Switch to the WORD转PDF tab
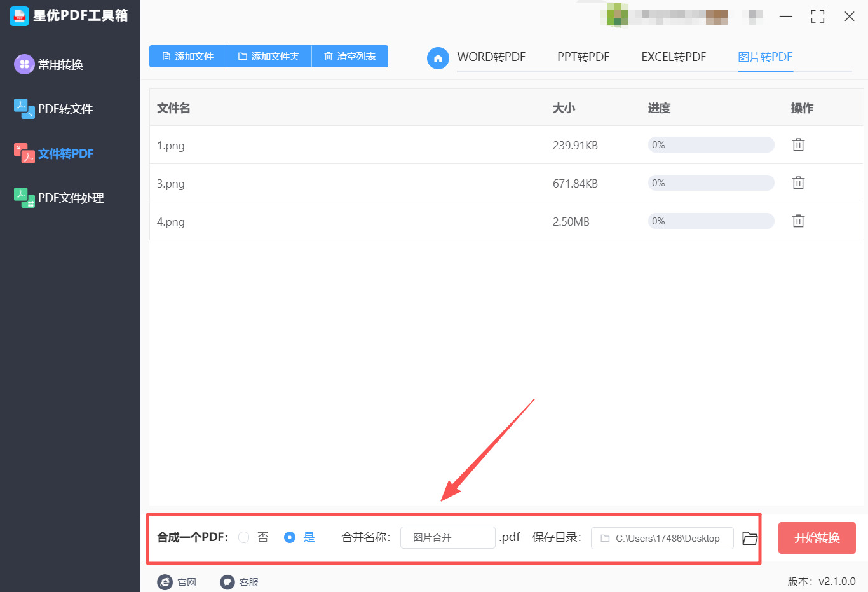The width and height of the screenshot is (868, 592). click(x=491, y=57)
